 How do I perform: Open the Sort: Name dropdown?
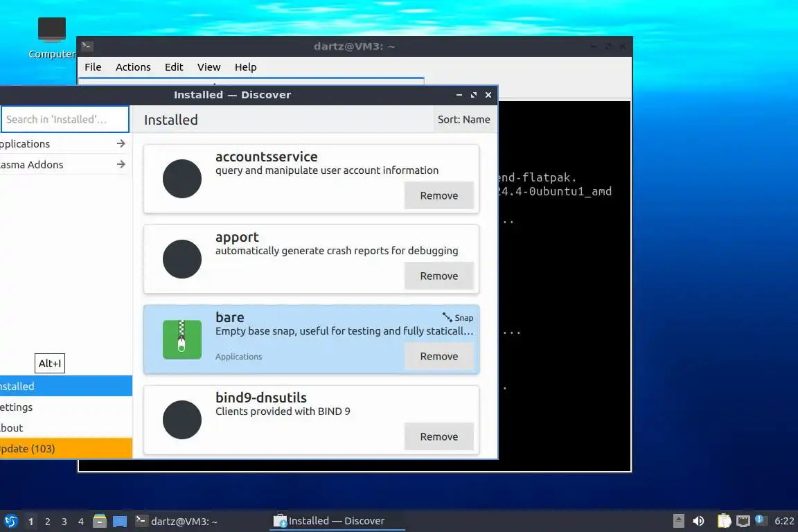[464, 120]
